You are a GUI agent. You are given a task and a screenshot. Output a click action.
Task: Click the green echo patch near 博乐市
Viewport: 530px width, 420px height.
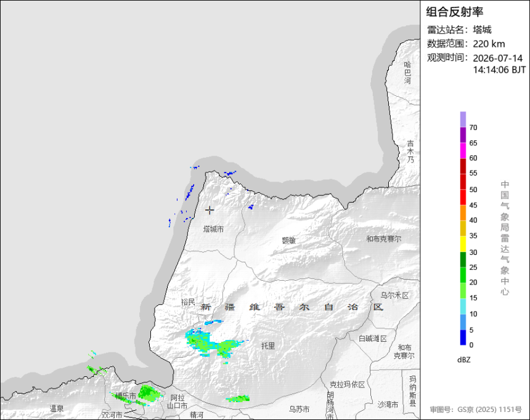[x=148, y=393]
